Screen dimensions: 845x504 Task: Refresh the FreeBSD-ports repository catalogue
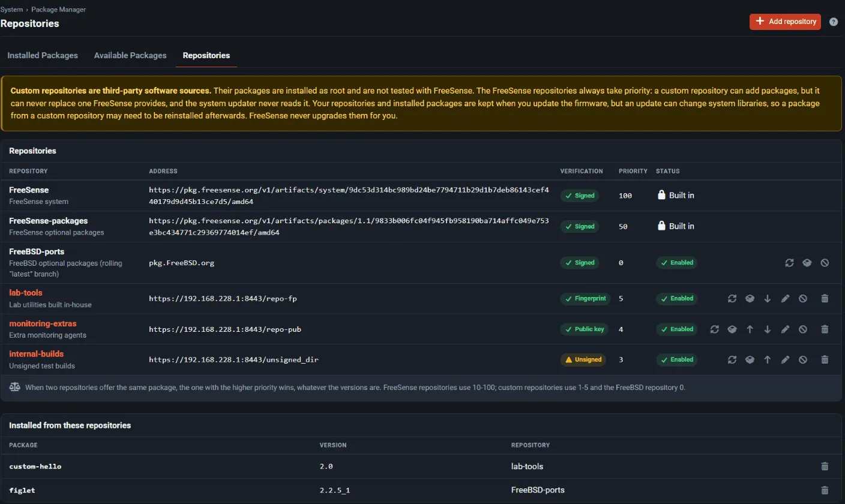point(789,263)
